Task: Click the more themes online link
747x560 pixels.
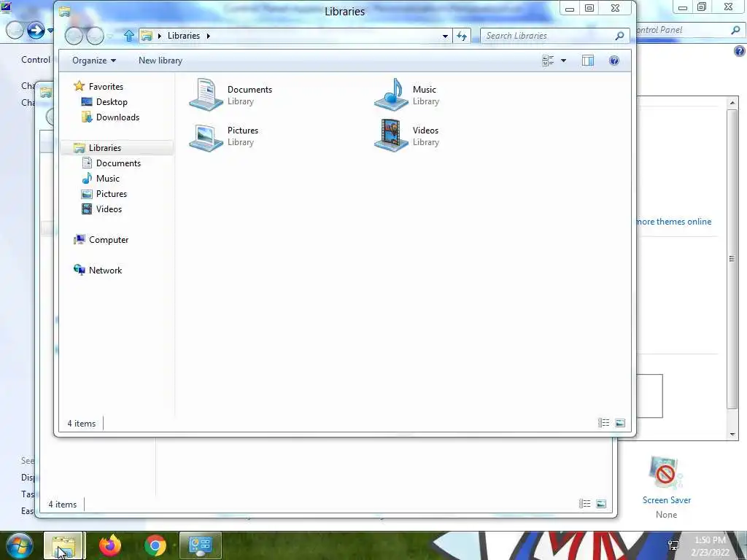Action: pos(673,222)
